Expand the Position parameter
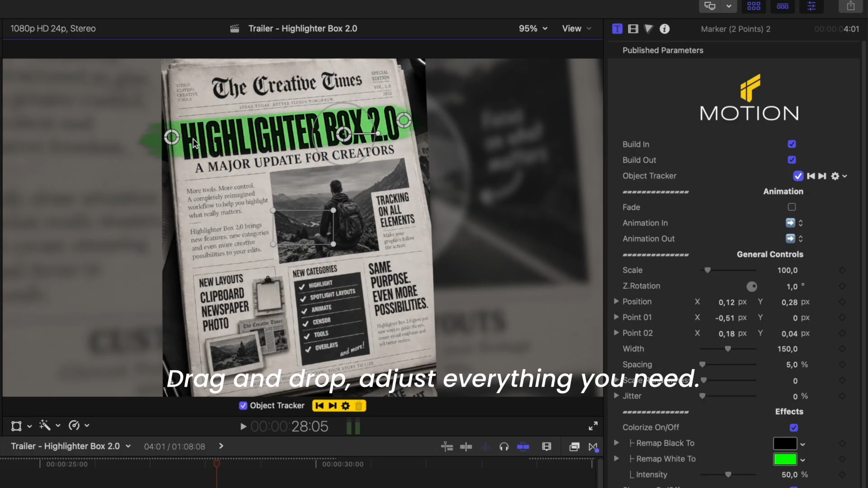The image size is (868, 488). [616, 301]
